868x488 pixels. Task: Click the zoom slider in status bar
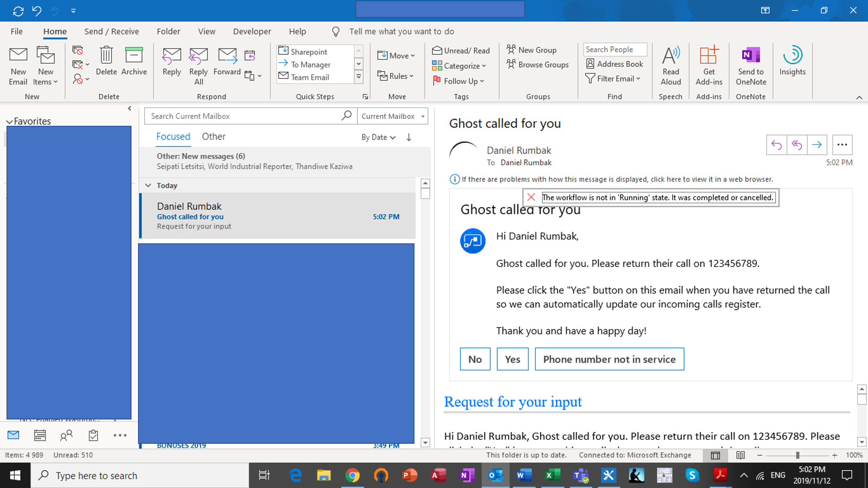click(797, 455)
